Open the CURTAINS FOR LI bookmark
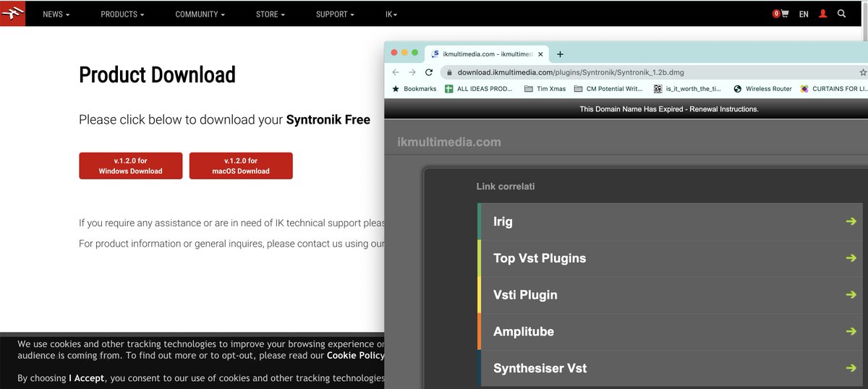The image size is (868, 389). point(833,89)
